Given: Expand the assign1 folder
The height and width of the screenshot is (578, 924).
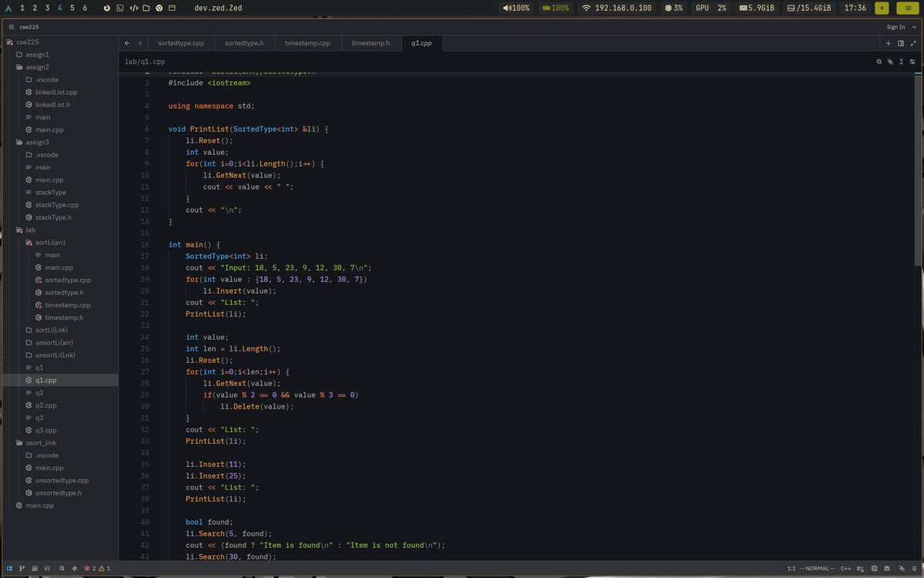Looking at the screenshot, I should coord(59,55).
